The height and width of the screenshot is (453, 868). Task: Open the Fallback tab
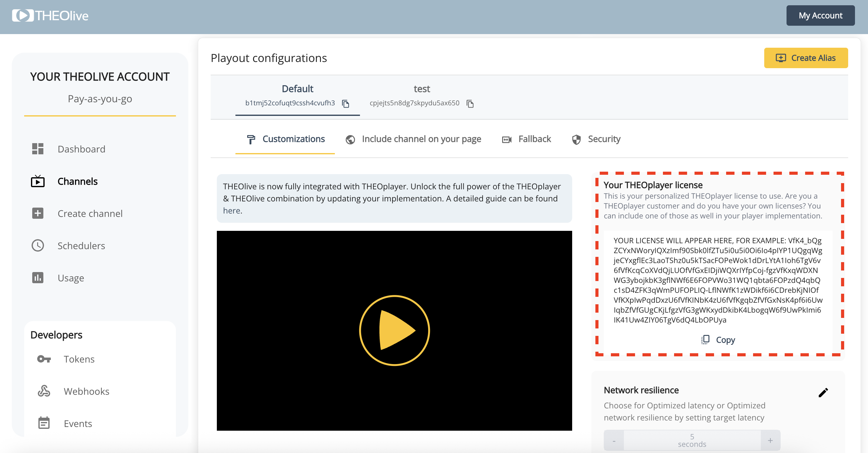(x=526, y=139)
